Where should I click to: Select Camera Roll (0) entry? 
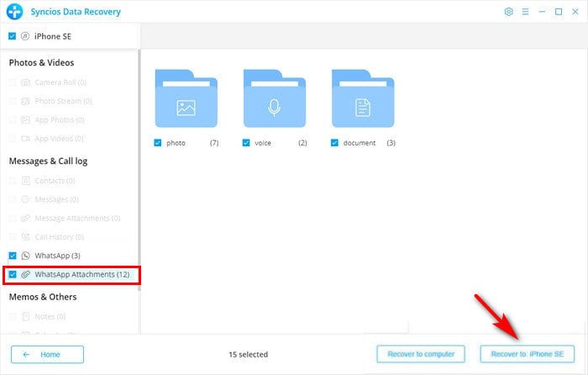tap(60, 82)
